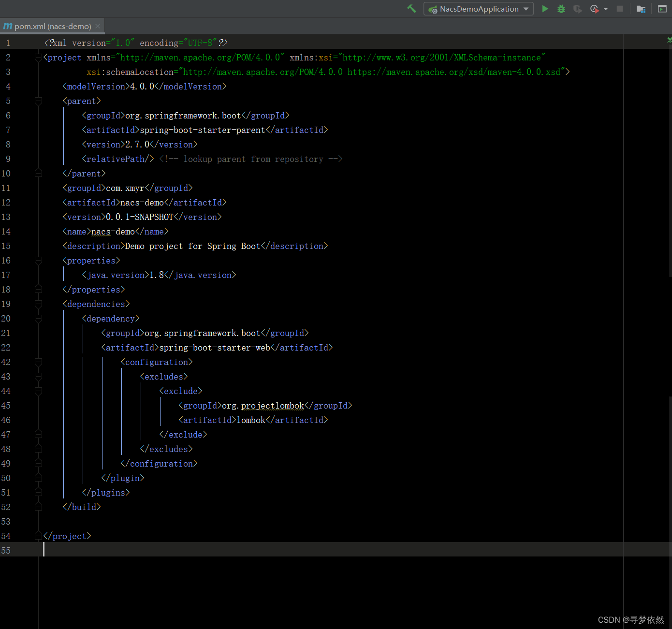Viewport: 672px width, 629px height.
Task: Click the version value 0.0.1-SNAPSHOT
Action: (140, 217)
